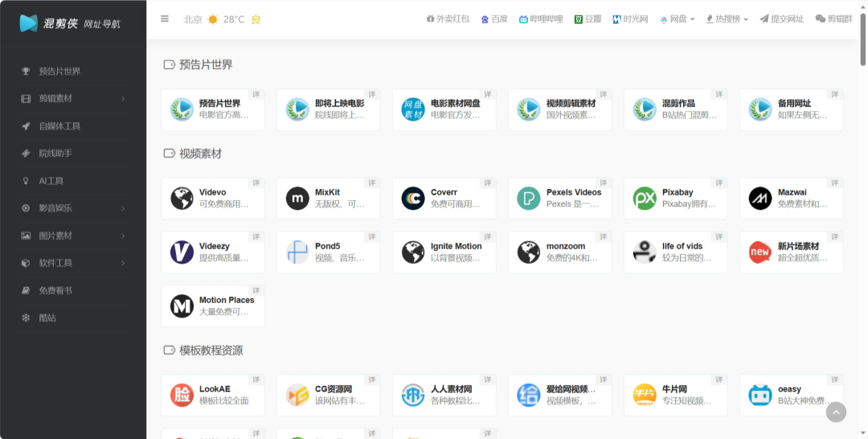Expand the 软件工具 sidebar submenu
The height and width of the screenshot is (439, 868).
tap(73, 263)
